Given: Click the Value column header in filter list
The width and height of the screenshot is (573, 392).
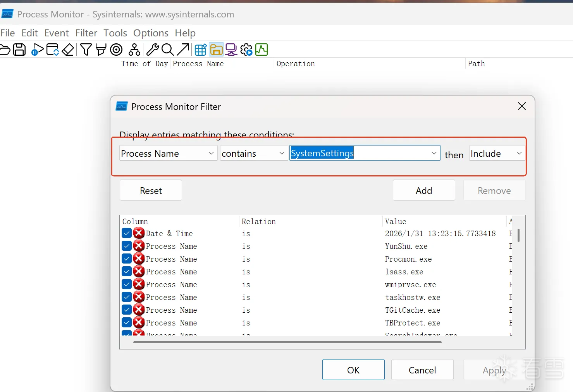Looking at the screenshot, I should coord(444,221).
